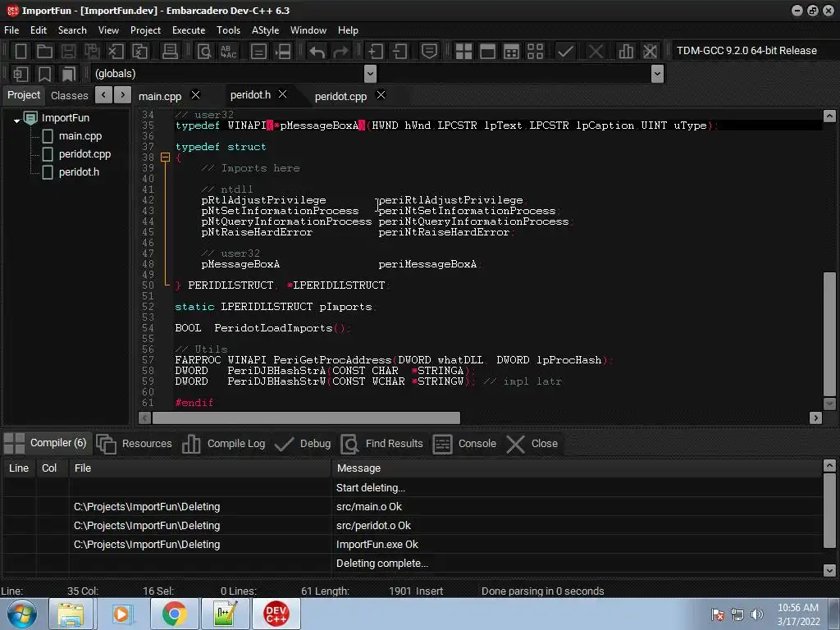Click the Toggle bookmark icon
The image size is (840, 630).
coord(44,74)
